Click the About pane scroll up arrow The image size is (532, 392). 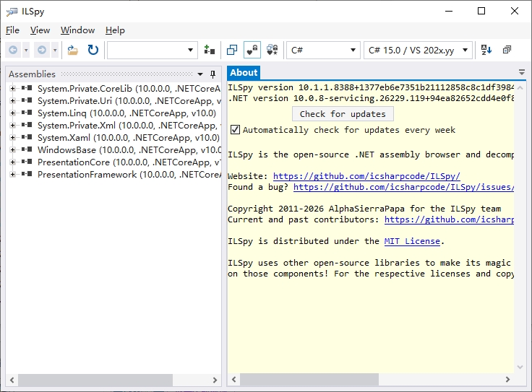[x=520, y=87]
